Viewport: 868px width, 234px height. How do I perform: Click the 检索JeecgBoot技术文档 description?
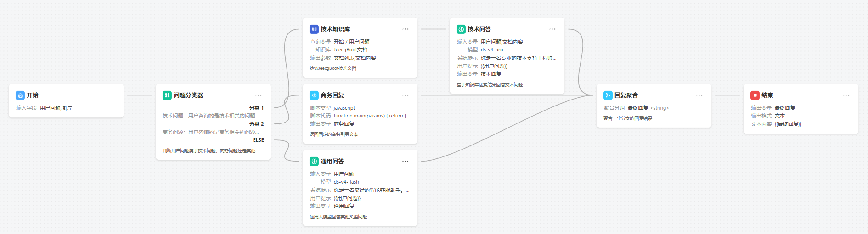tap(333, 68)
